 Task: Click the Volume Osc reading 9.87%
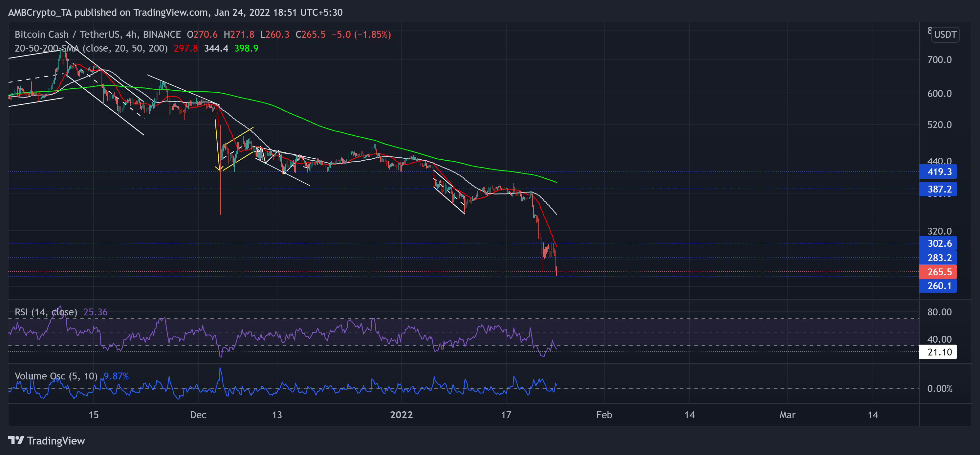tap(117, 376)
